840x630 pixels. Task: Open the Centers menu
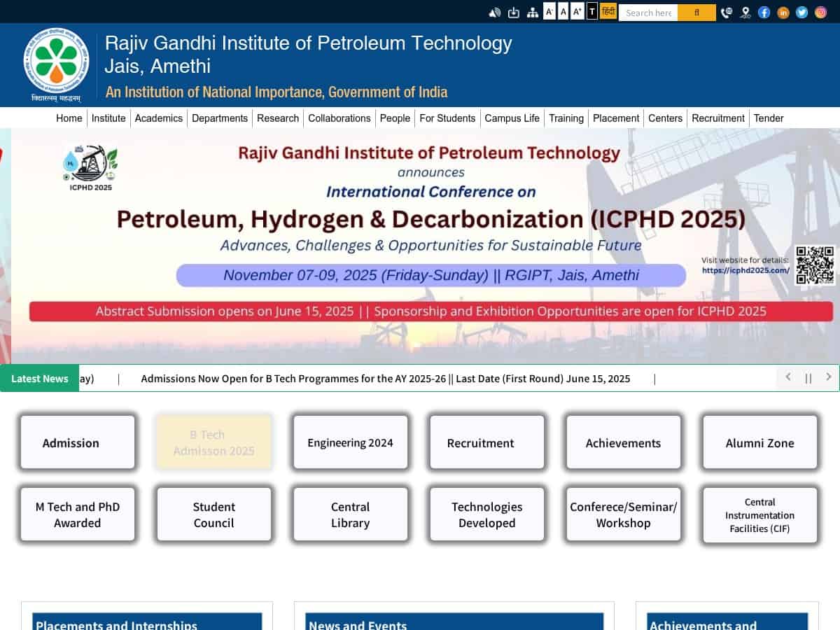coord(665,118)
